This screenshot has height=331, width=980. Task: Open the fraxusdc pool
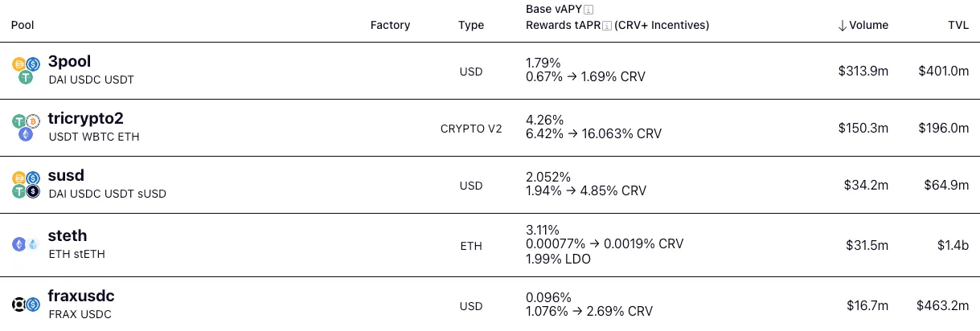[81, 296]
